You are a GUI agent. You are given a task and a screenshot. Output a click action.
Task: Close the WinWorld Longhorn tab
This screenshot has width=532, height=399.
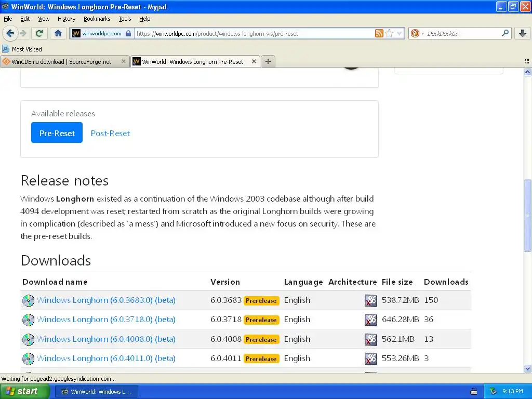click(254, 61)
